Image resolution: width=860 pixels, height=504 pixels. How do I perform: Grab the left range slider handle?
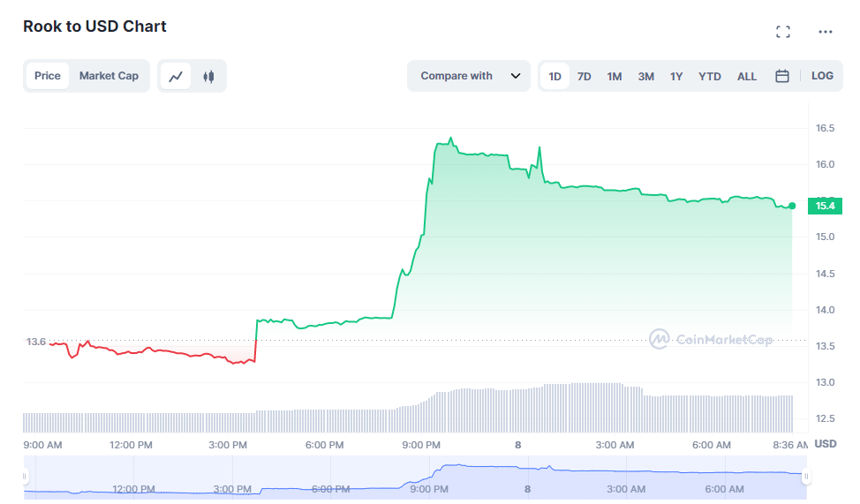pyautogui.click(x=26, y=477)
